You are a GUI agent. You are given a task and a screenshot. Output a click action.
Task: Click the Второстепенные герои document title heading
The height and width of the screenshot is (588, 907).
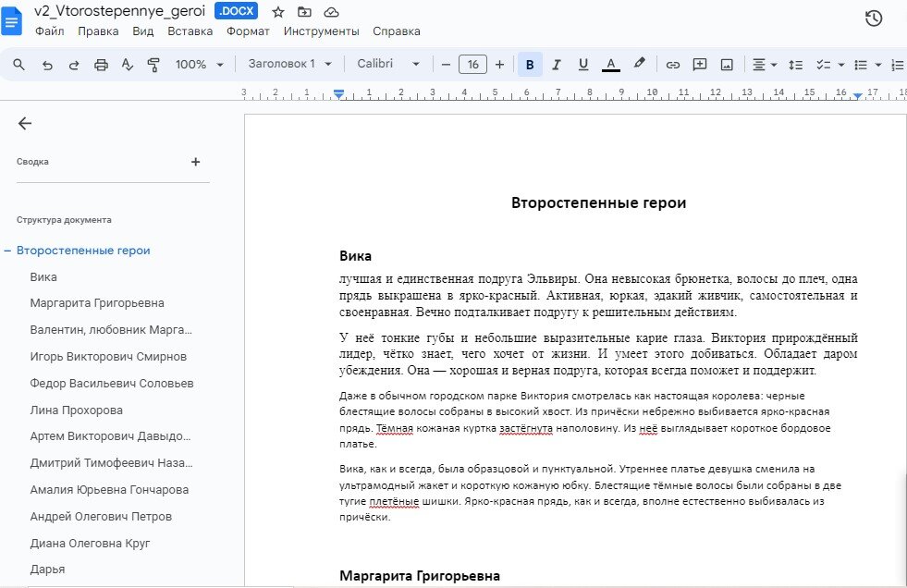[x=599, y=203]
